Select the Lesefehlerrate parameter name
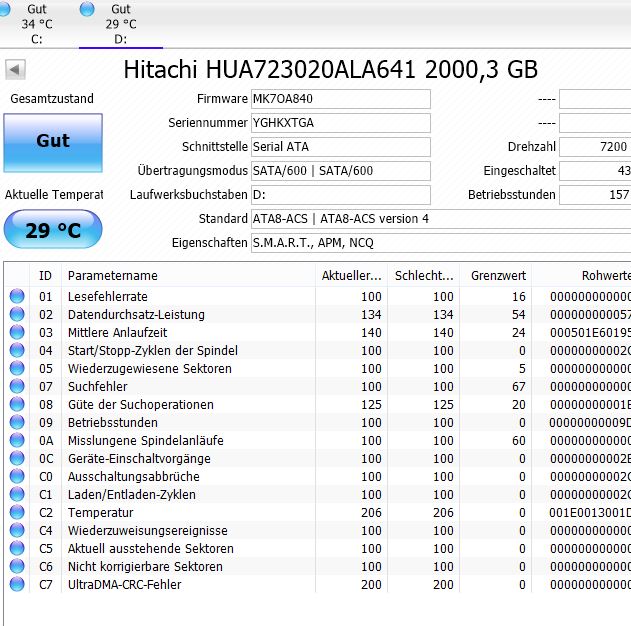Viewport: 631px width, 626px height. [108, 297]
